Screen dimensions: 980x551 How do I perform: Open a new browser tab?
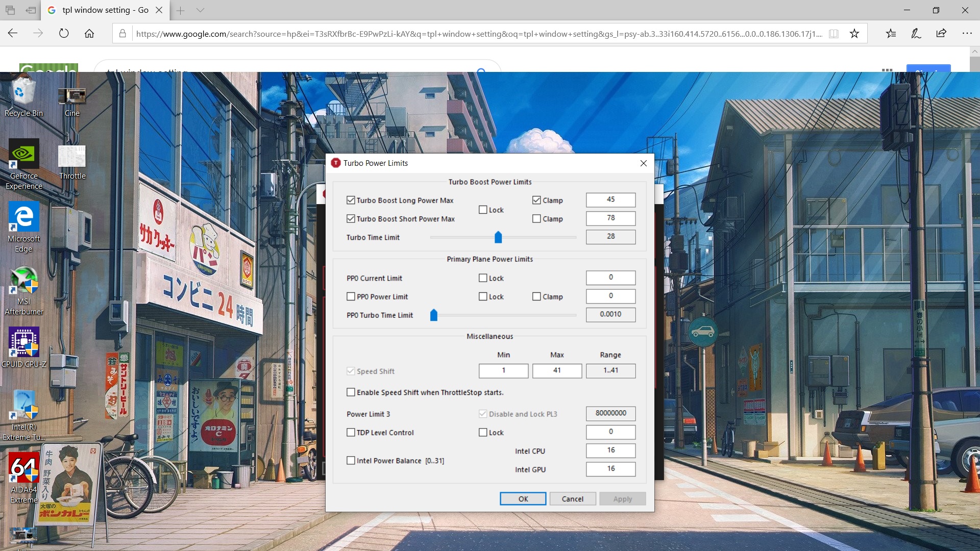click(x=180, y=10)
